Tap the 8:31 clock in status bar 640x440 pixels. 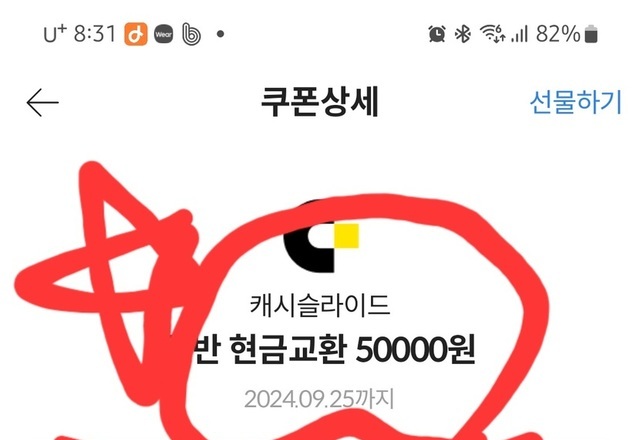point(95,34)
